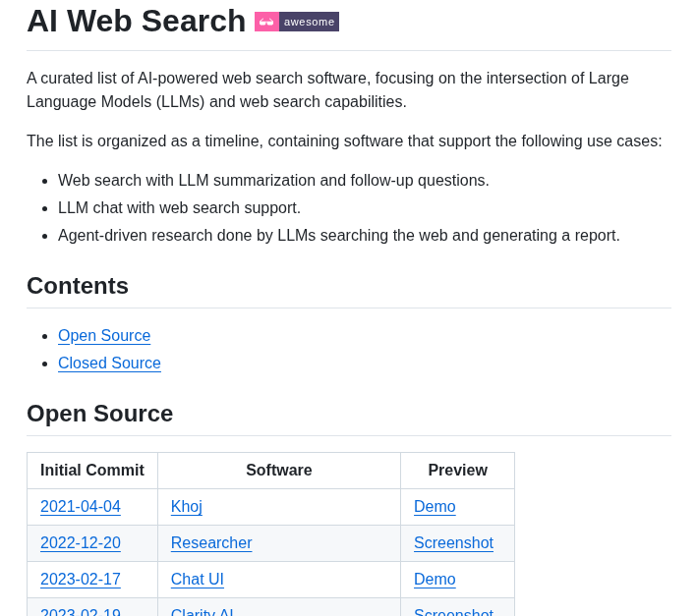Click the 'A curated list of AI-powered' paragraph
The width and height of the screenshot is (697, 616).
pos(327,89)
